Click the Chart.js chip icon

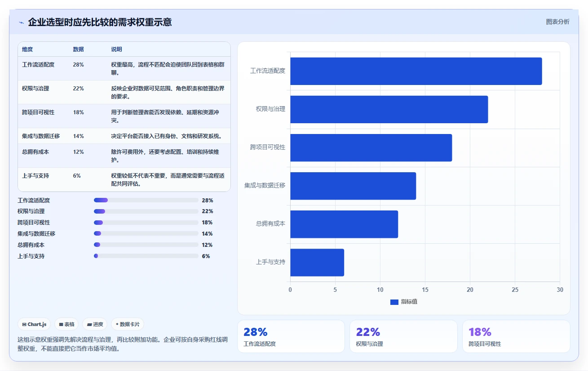(x=24, y=324)
